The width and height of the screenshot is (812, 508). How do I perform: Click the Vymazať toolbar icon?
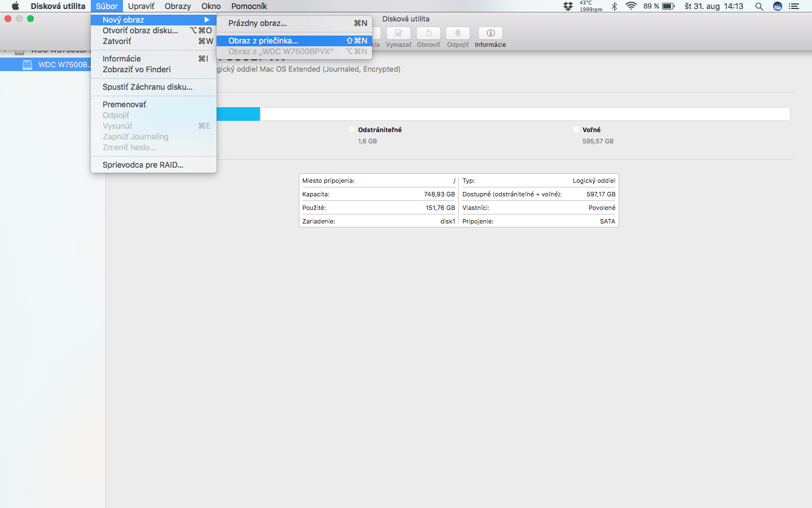399,33
